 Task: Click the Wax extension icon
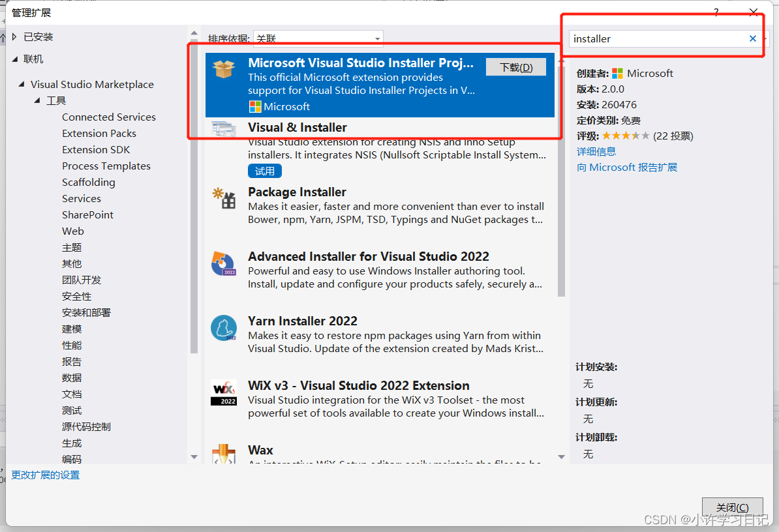[x=224, y=454]
